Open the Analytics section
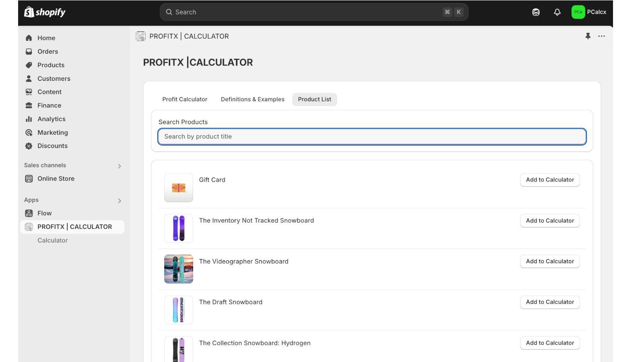The width and height of the screenshot is (644, 362). coord(51,119)
